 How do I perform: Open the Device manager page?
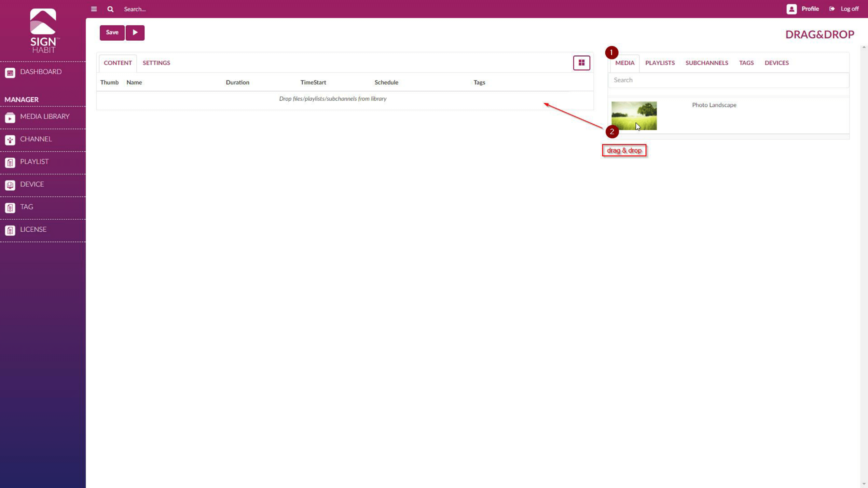(x=32, y=184)
